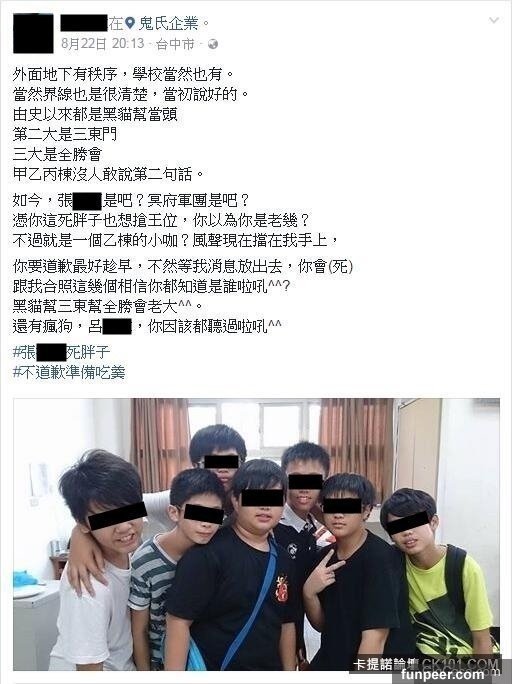Open the hashtag ending with 死胖子
The image size is (512, 684).
(61, 352)
